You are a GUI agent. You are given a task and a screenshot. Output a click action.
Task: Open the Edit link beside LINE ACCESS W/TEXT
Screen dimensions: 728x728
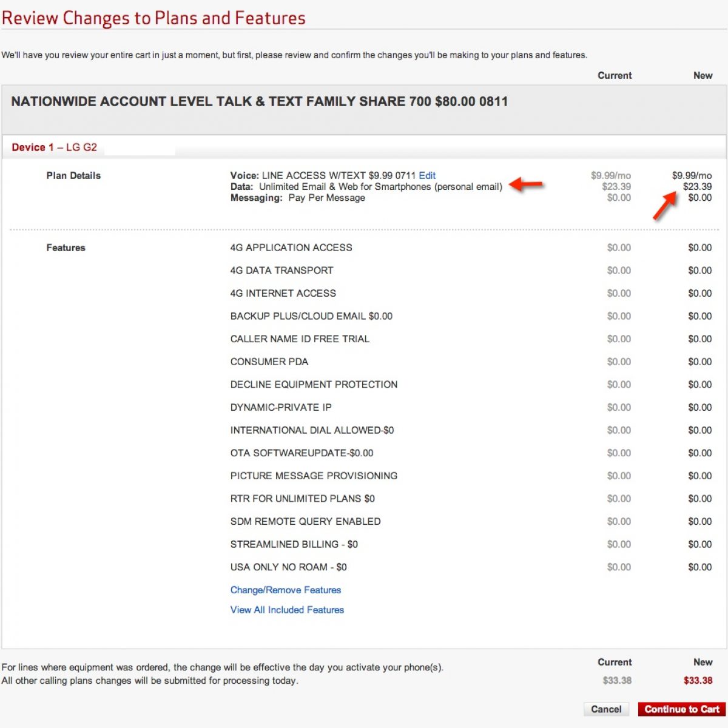pos(427,175)
